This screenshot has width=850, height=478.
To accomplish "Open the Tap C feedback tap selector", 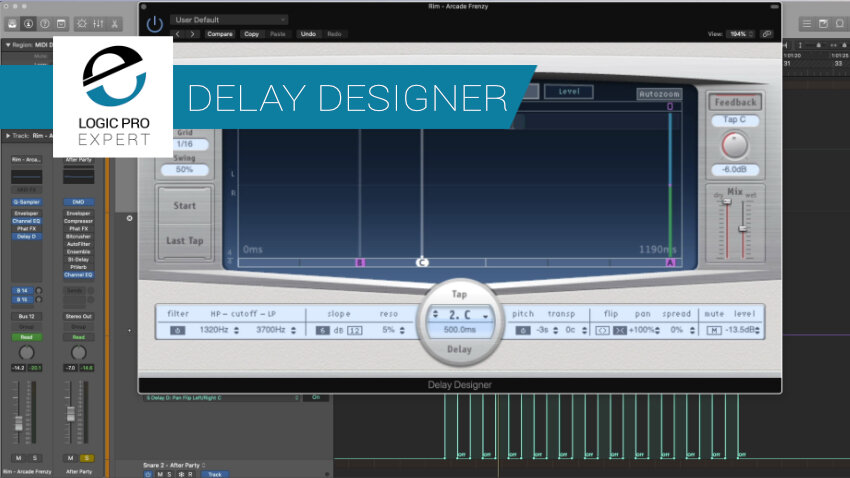I will (735, 120).
